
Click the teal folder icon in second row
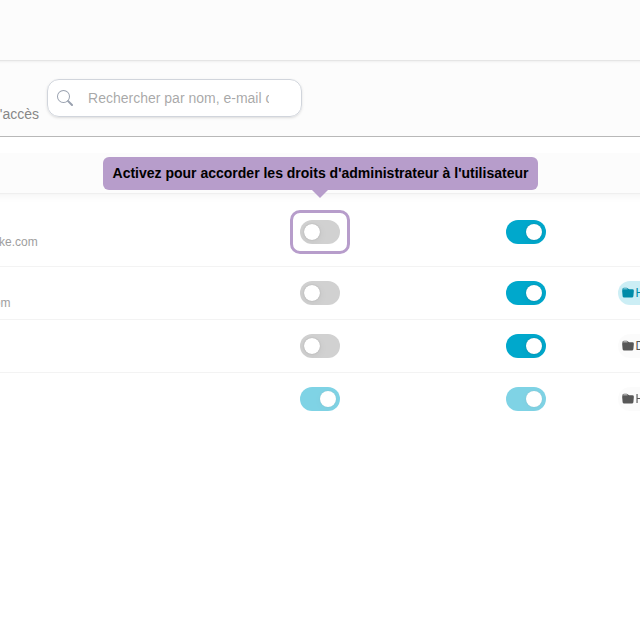628,293
